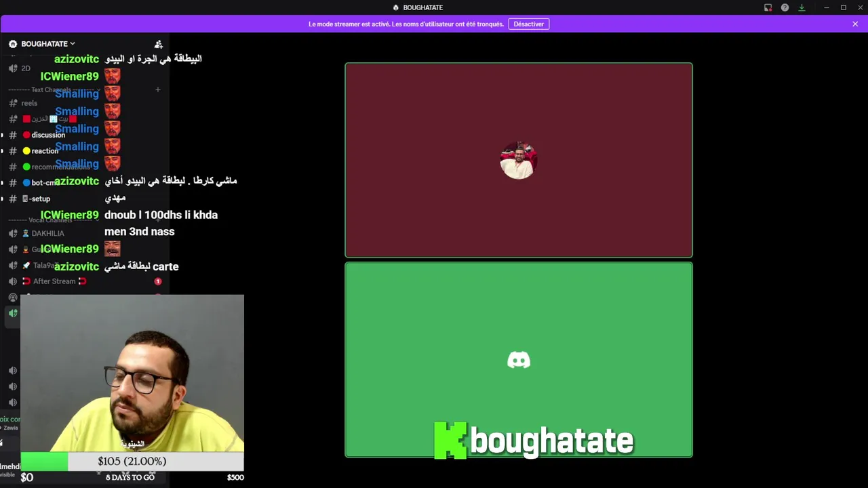Maximize the Discord window
Screen dimensions: 868x488
[x=844, y=7]
